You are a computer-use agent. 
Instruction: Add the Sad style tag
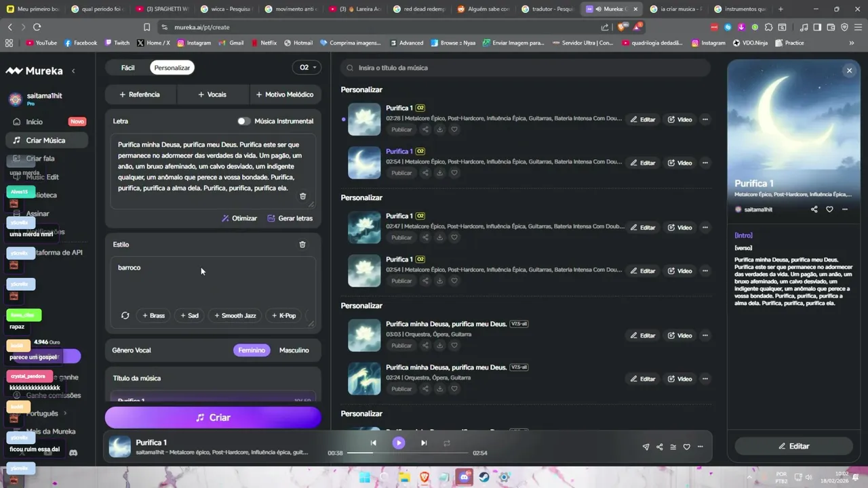tap(189, 315)
